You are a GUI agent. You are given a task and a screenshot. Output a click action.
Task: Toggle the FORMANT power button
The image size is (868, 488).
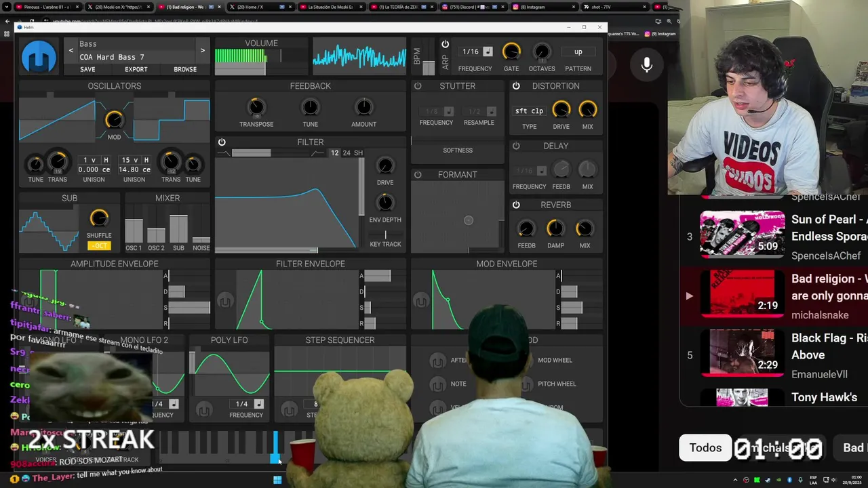coord(418,175)
